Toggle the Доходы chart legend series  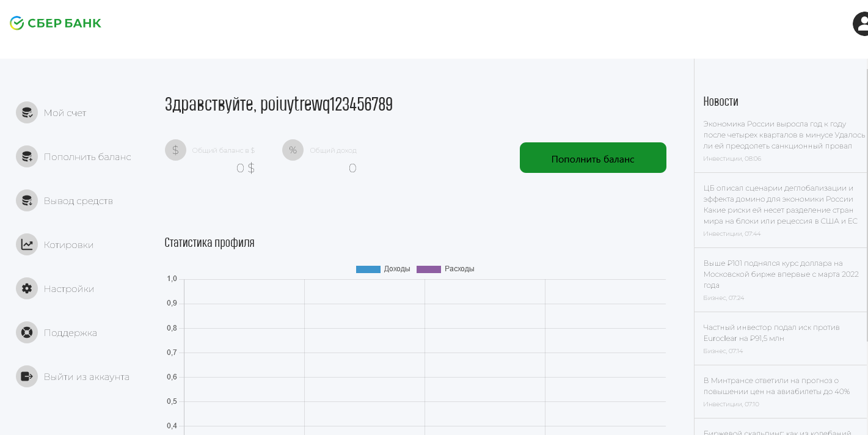383,269
